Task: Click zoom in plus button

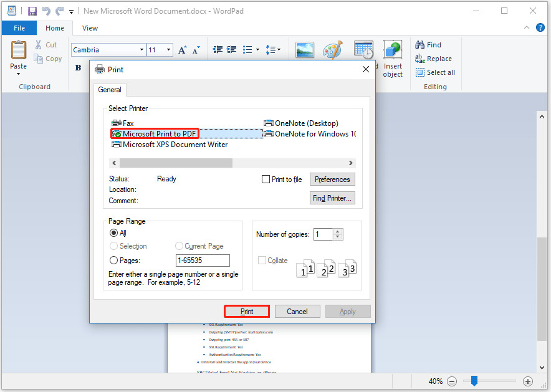Action: coord(528,381)
